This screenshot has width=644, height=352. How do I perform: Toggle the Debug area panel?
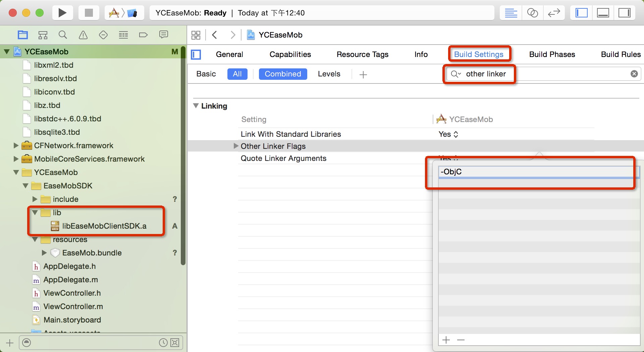603,13
